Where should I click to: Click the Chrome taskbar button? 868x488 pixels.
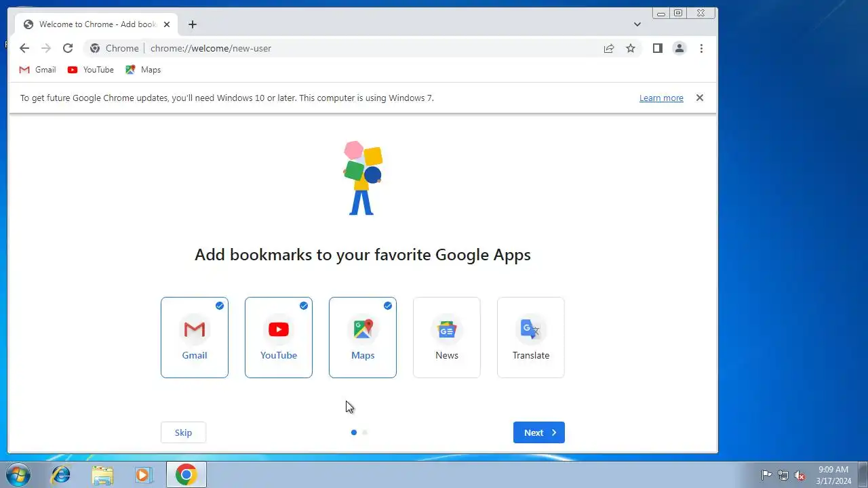(x=186, y=474)
